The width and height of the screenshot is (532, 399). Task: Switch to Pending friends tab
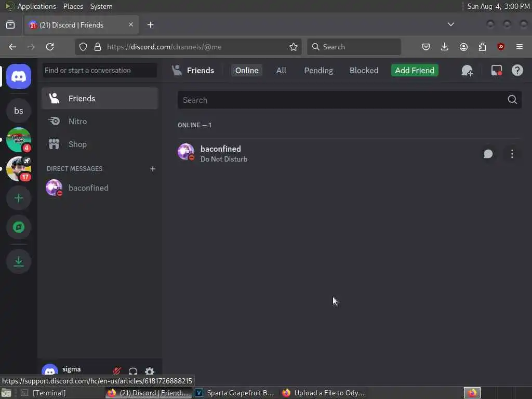(x=318, y=70)
